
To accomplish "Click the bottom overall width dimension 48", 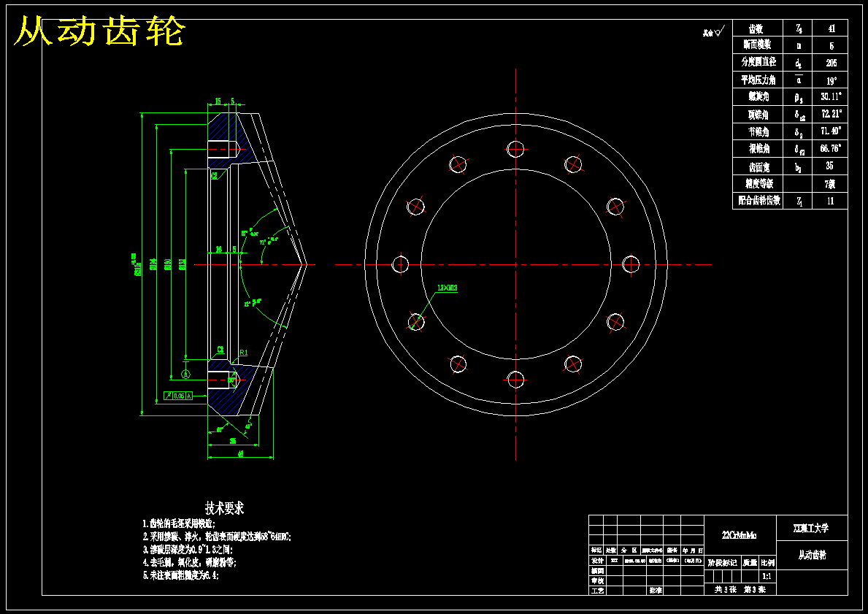I will tap(241, 454).
